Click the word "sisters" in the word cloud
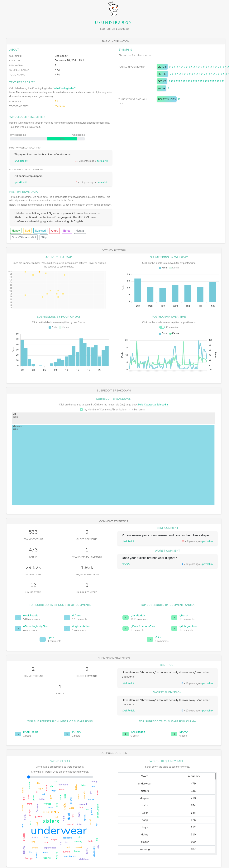Screen dimensions: 229x868 coord(51,821)
